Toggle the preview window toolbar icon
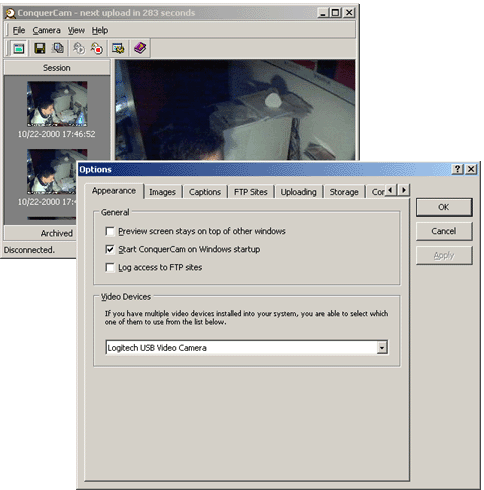 [x=19, y=49]
